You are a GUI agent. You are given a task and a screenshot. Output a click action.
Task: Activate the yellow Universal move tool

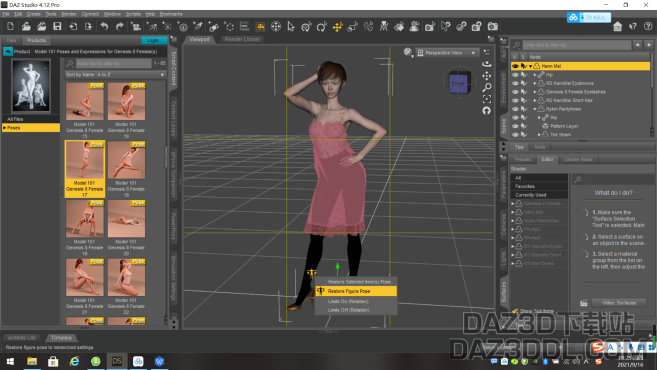[337, 27]
